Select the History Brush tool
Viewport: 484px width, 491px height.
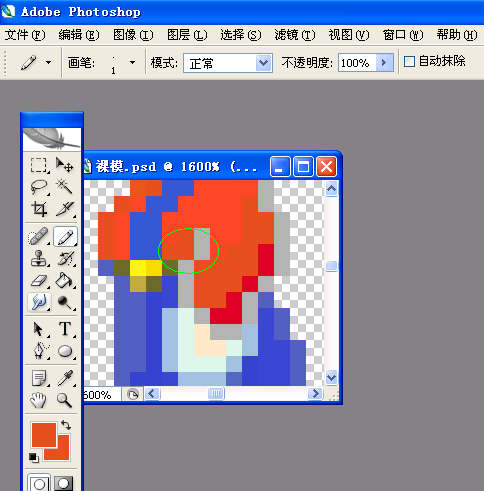65,259
